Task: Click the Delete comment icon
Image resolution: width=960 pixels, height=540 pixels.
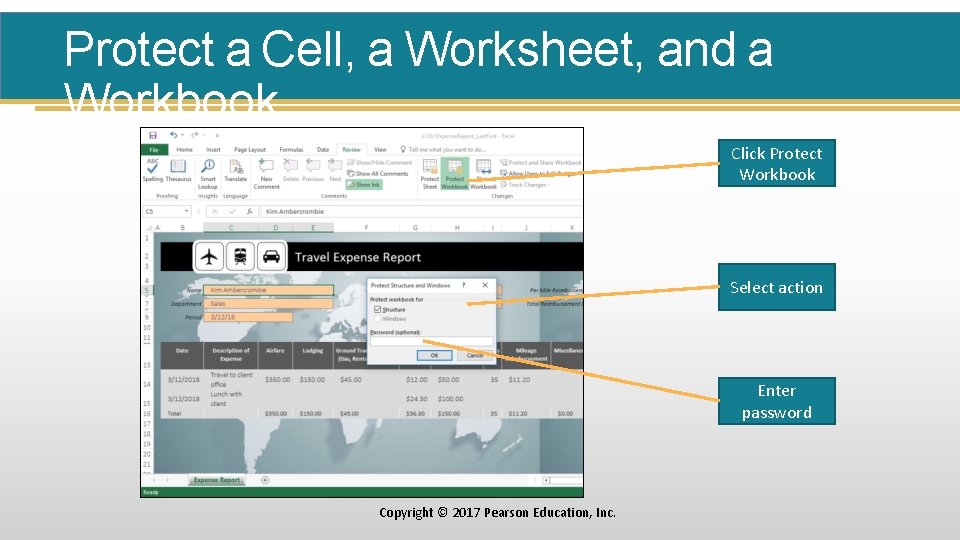Action: click(x=291, y=170)
